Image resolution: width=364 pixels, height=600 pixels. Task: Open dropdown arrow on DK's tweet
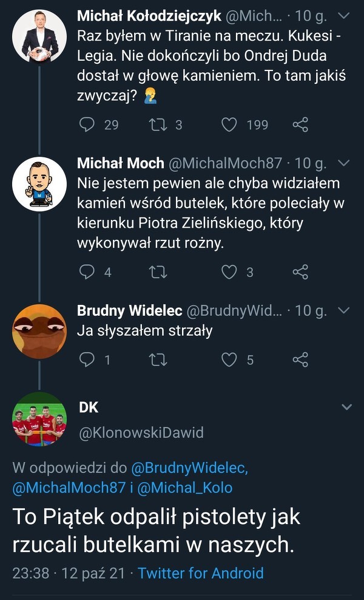tap(346, 407)
